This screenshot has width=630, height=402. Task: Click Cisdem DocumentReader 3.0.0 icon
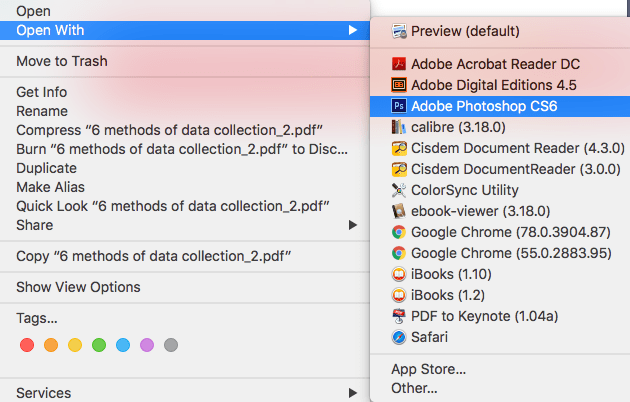tap(399, 169)
